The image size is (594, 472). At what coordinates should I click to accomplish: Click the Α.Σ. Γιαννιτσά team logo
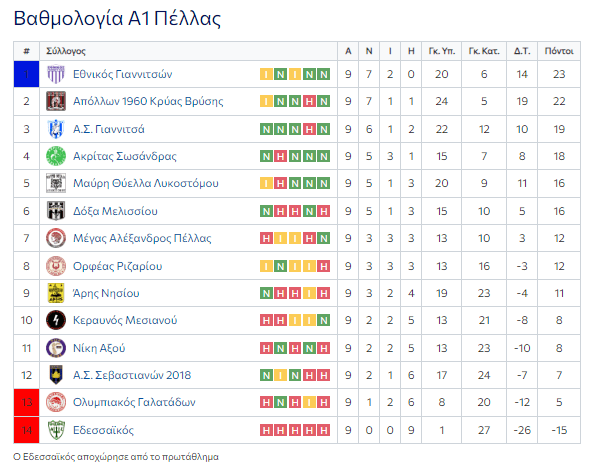coord(56,129)
